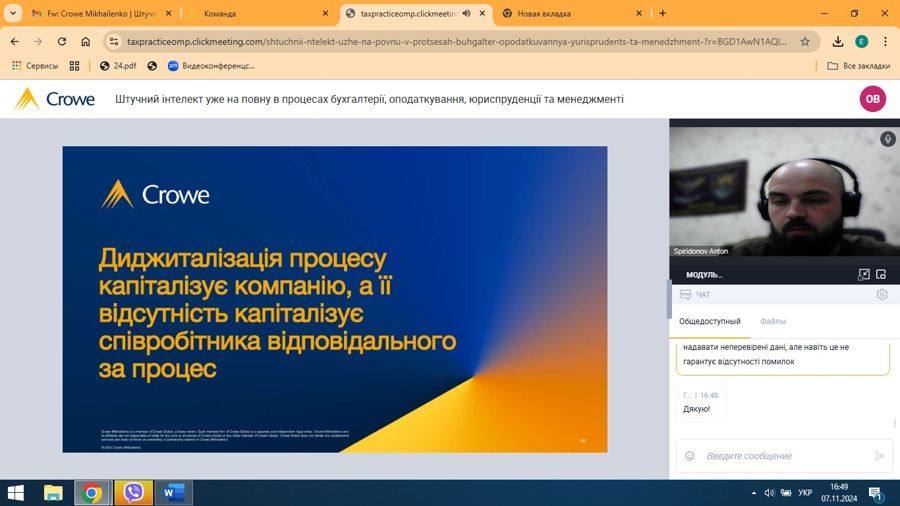Select the Файлы chat tab
Image resolution: width=900 pixels, height=506 pixels.
[773, 321]
